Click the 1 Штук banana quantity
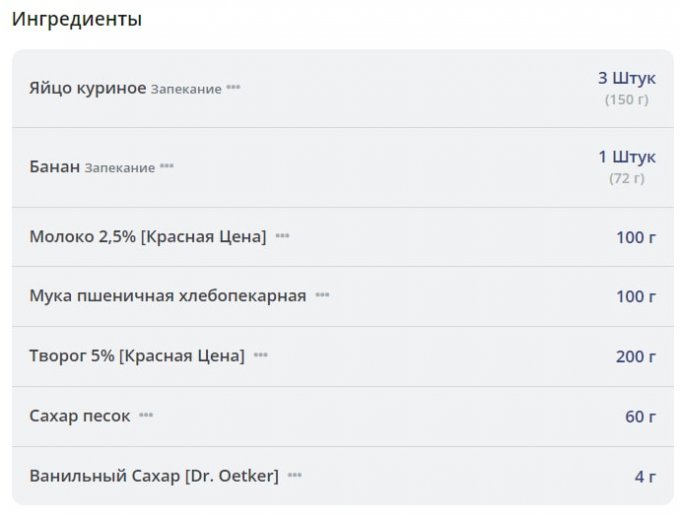 (x=626, y=158)
